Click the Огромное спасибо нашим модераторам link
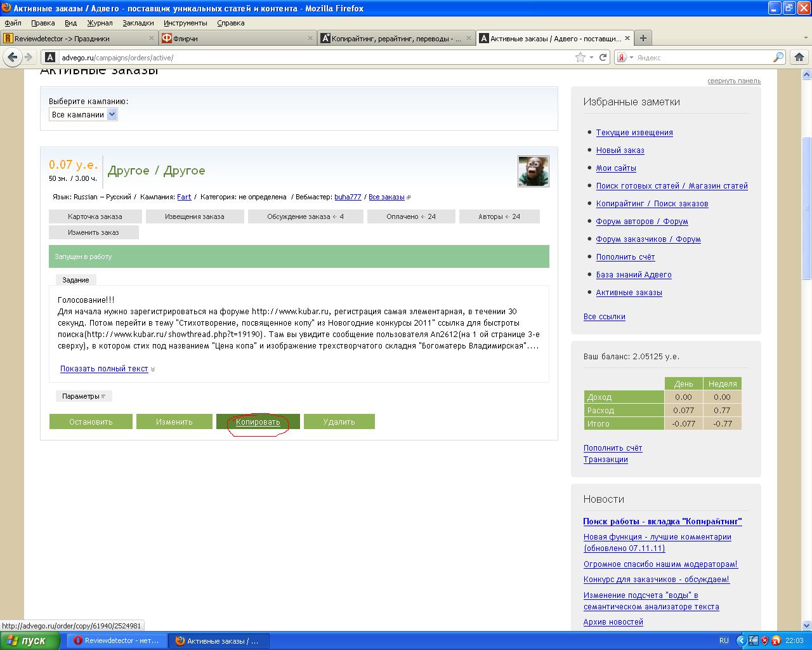Viewport: 812px width, 650px height. coord(660,564)
